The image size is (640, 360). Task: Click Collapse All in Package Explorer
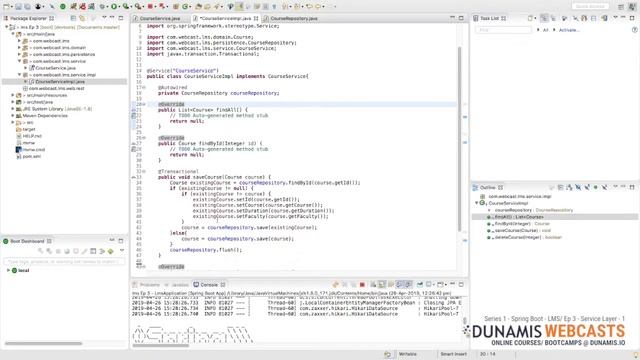[73, 18]
